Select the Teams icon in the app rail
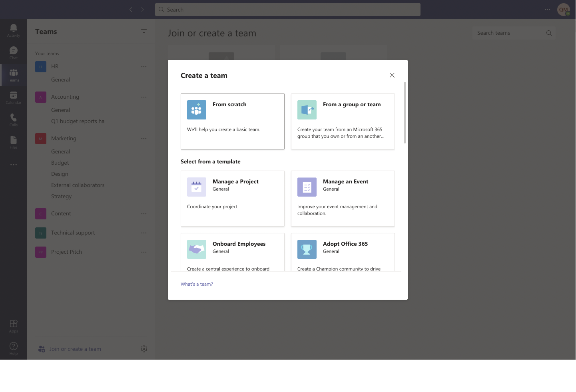Viewport: 576px width, 392px height. 14,75
